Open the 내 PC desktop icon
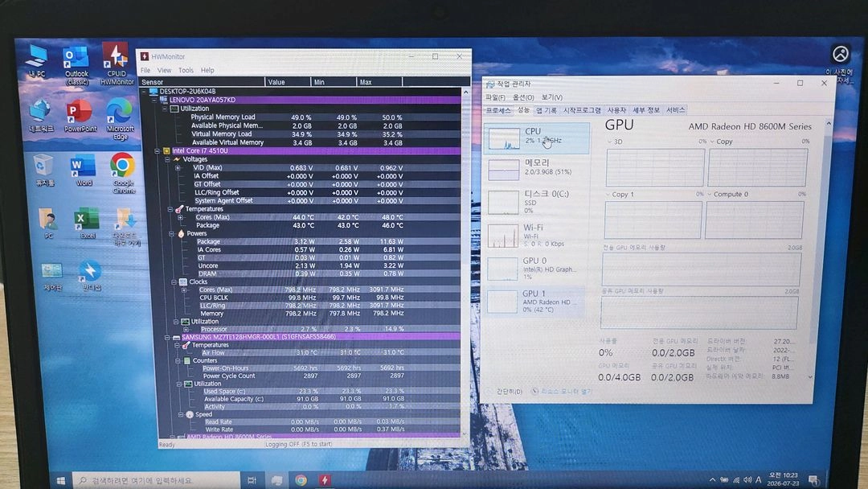868x489 pixels. (37, 61)
